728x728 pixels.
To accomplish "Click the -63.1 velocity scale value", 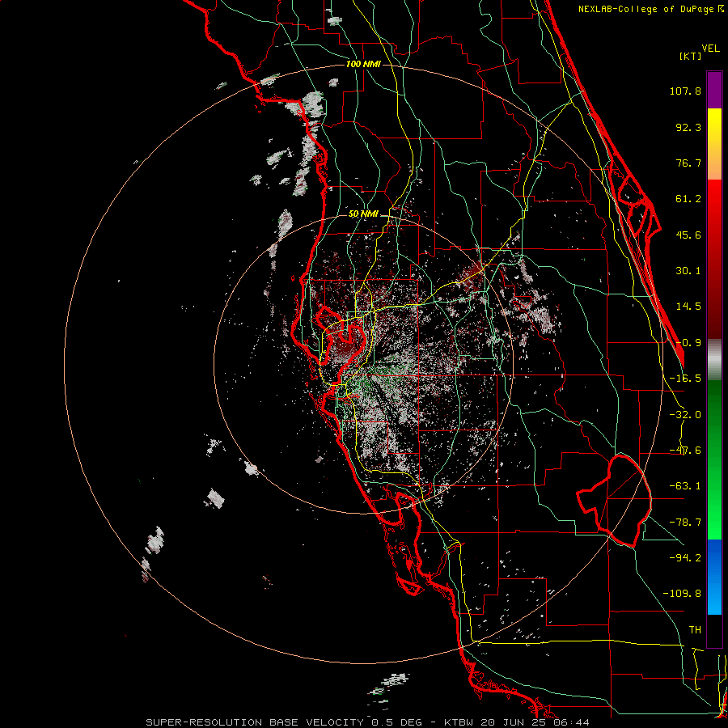I will click(x=685, y=486).
